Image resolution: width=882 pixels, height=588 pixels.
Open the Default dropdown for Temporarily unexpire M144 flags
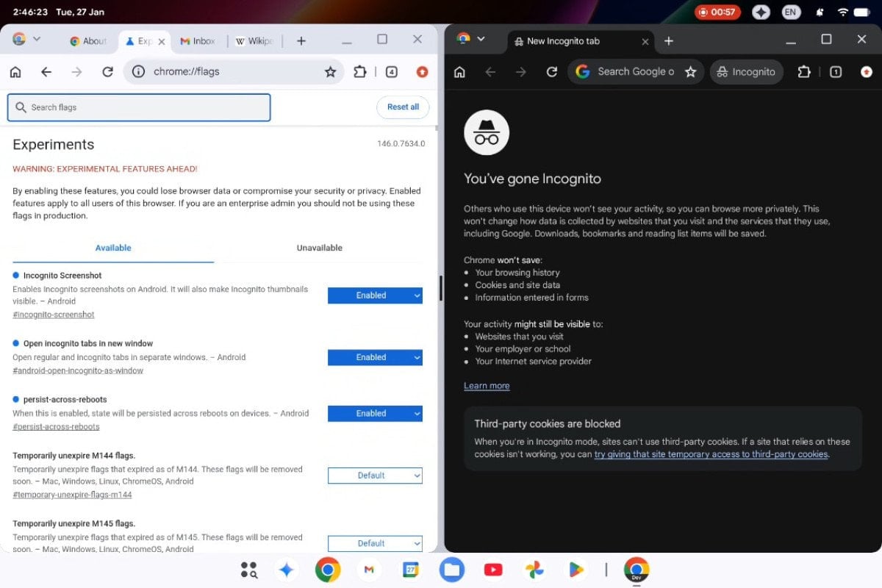pyautogui.click(x=375, y=475)
